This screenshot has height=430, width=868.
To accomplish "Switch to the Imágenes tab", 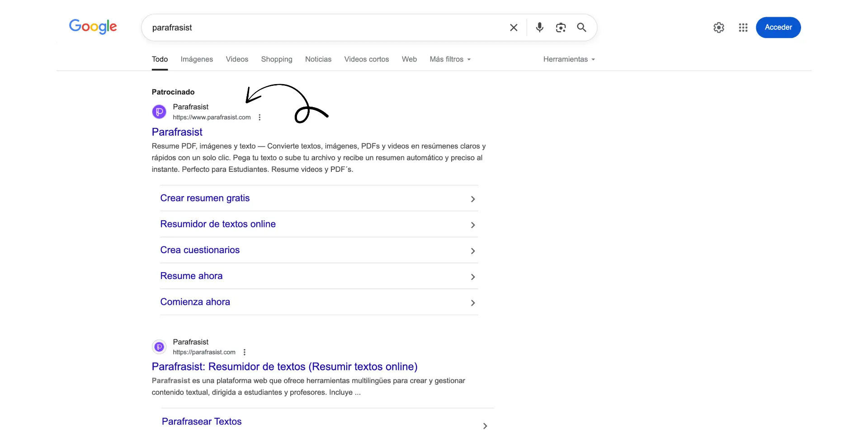I will [197, 59].
